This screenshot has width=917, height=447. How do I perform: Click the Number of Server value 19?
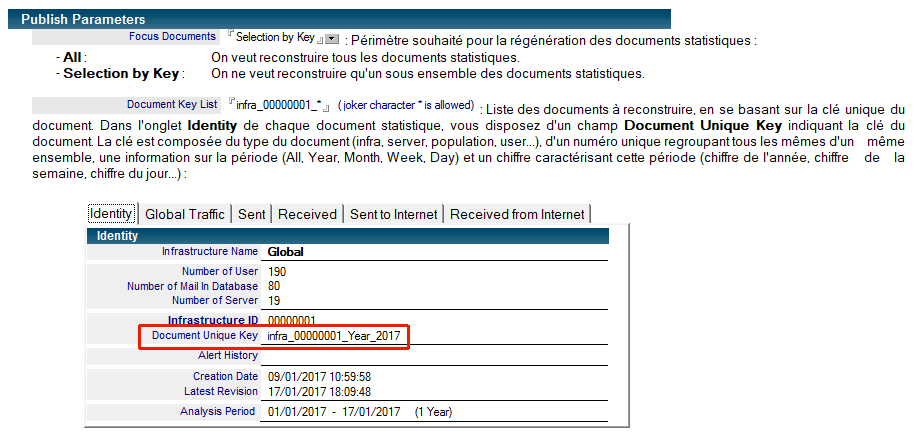coord(274,301)
